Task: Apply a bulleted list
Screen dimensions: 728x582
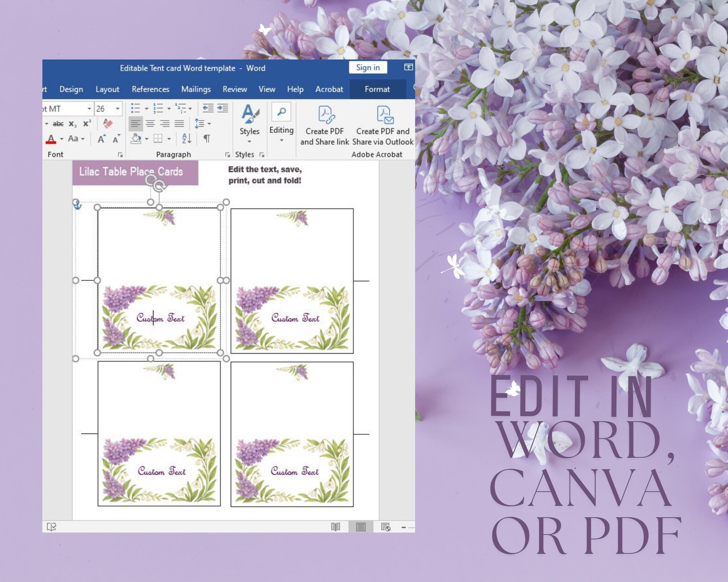Action: pyautogui.click(x=135, y=109)
